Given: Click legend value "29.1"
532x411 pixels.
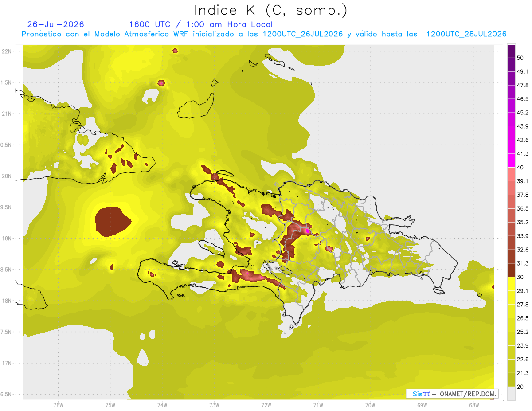Looking at the screenshot, I should coord(523,291).
